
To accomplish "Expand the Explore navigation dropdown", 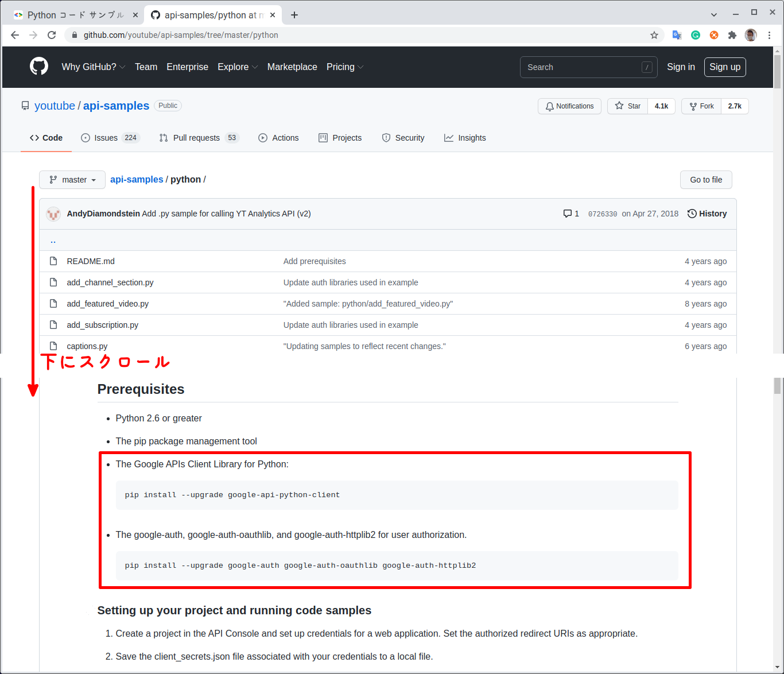I will click(237, 67).
